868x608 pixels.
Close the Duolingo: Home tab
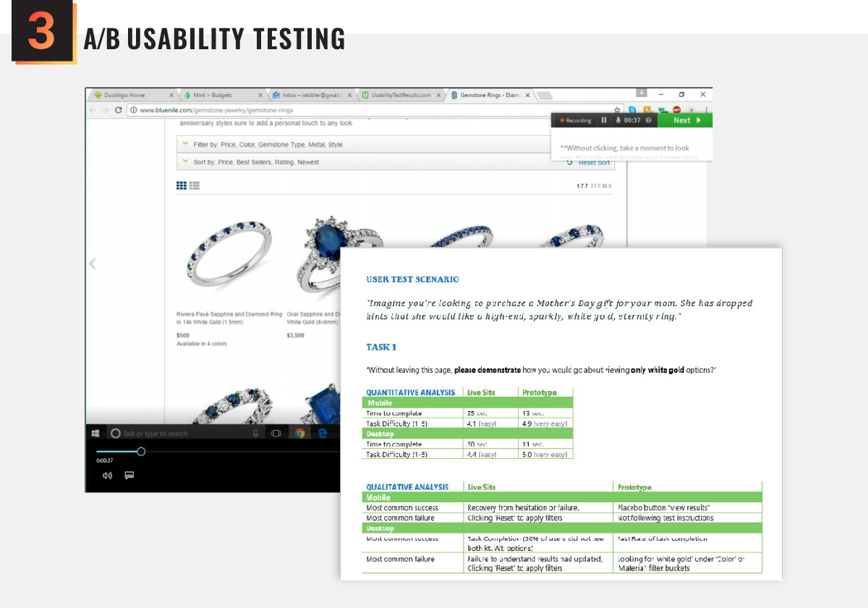click(x=171, y=95)
